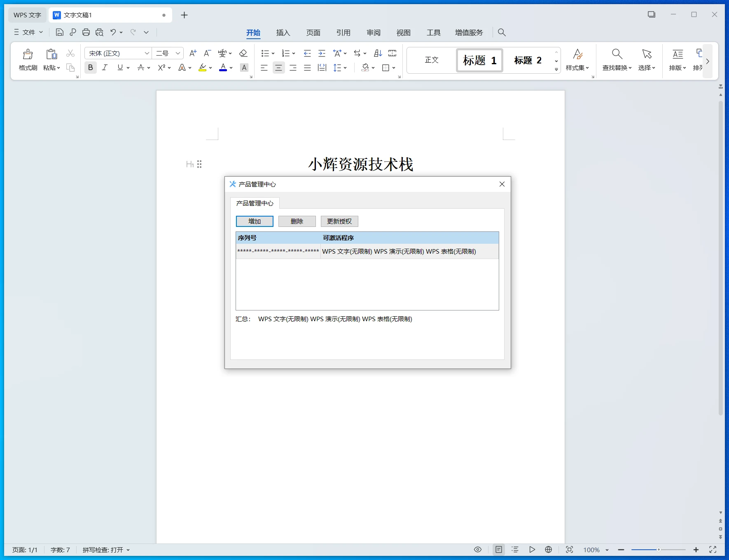
Task: Click the save icon in the toolbar
Action: (60, 32)
